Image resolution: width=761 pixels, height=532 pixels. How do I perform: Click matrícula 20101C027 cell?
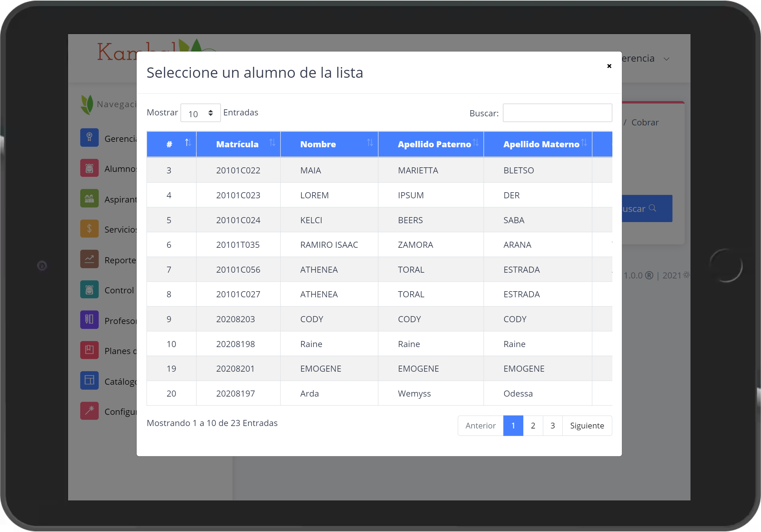[238, 294]
